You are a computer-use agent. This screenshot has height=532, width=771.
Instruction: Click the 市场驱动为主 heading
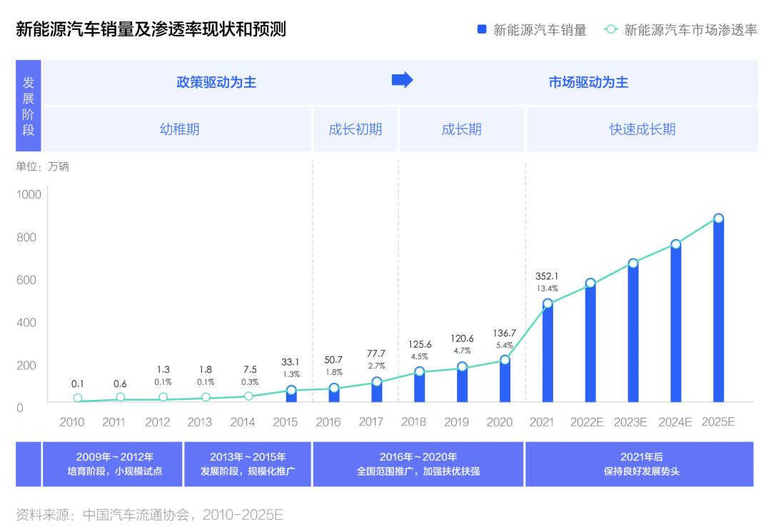click(x=588, y=82)
